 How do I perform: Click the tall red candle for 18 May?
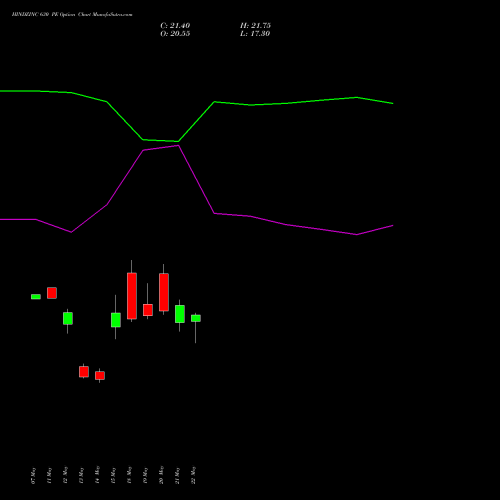pyautogui.click(x=132, y=296)
